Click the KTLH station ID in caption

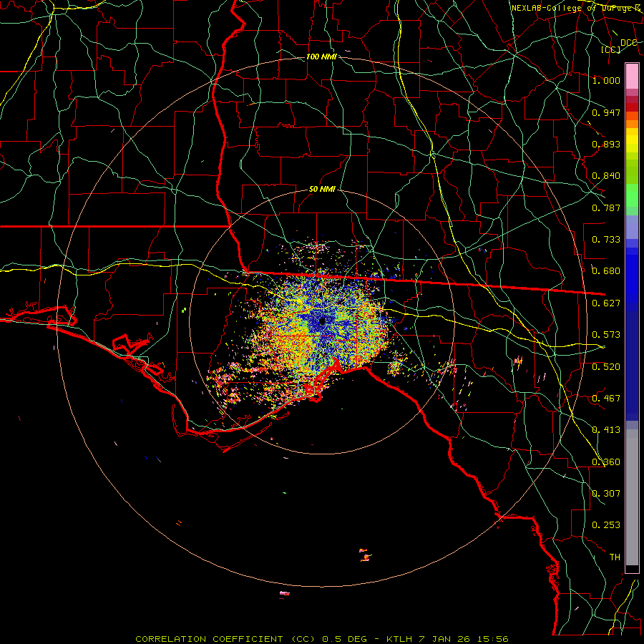(399, 639)
